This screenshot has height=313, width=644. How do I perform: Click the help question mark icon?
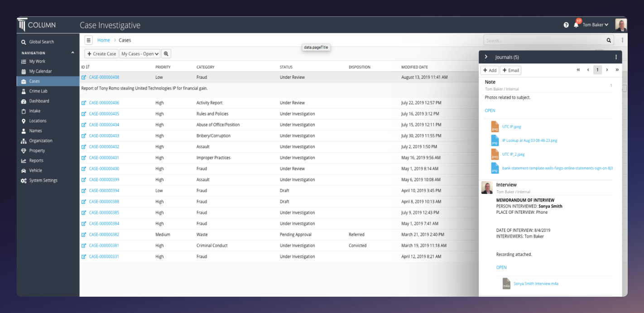pos(566,24)
